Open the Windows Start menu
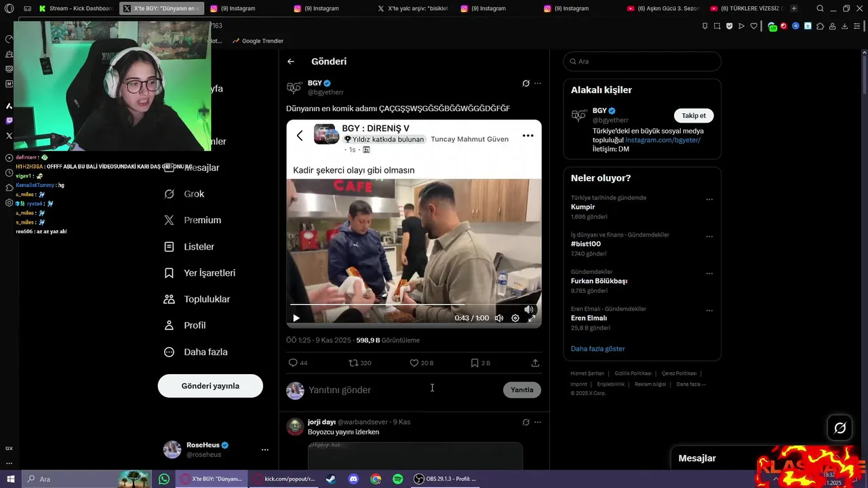The height and width of the screenshot is (488, 868). [x=10, y=479]
